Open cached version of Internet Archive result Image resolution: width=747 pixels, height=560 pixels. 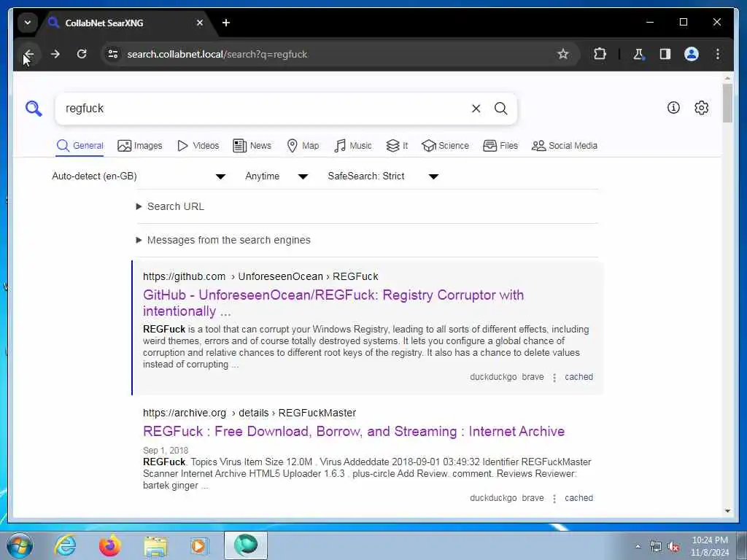[x=578, y=498]
